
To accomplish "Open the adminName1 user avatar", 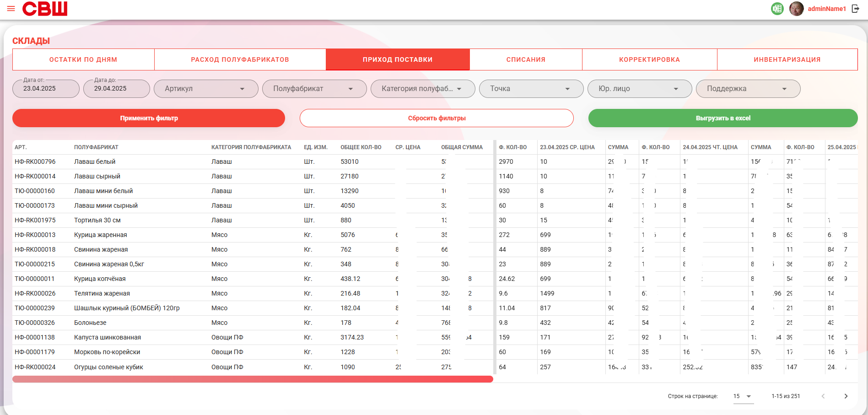I will point(797,9).
